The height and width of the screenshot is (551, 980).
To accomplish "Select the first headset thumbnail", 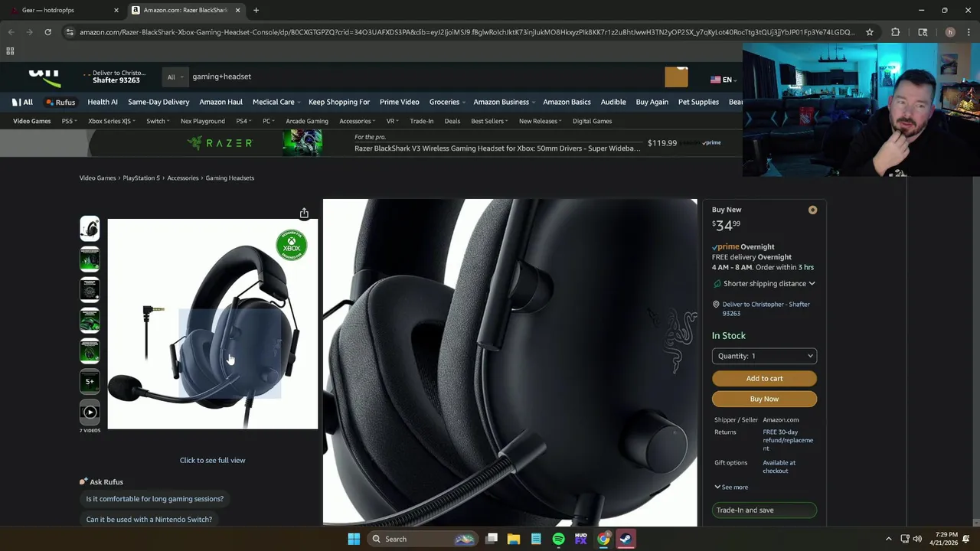I will coord(90,228).
